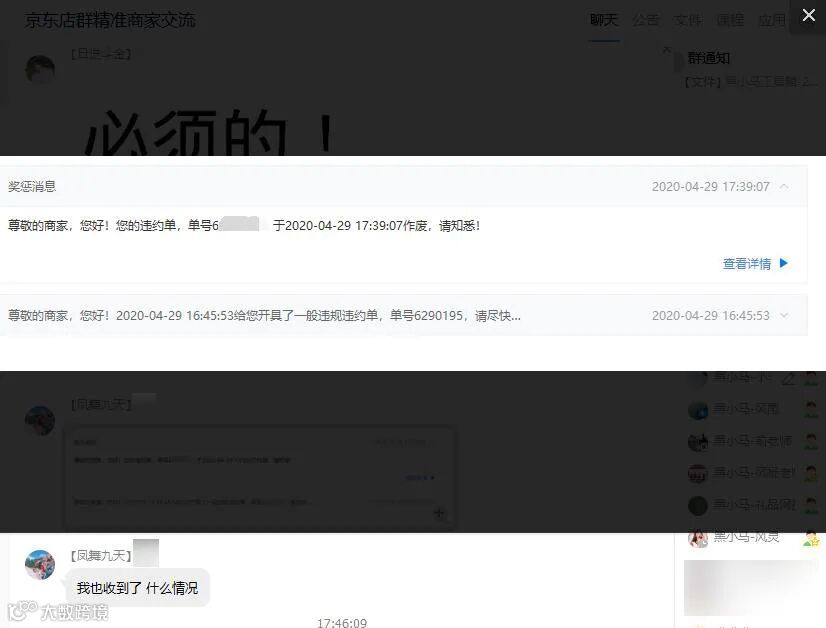
Task: Click the edit pencil icon in member list
Action: 788,378
